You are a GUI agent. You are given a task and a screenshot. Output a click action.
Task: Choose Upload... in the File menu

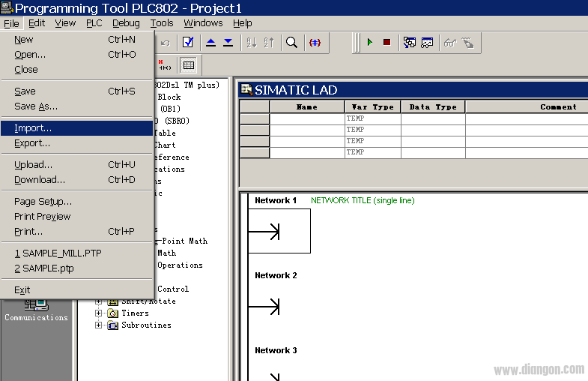76,165
